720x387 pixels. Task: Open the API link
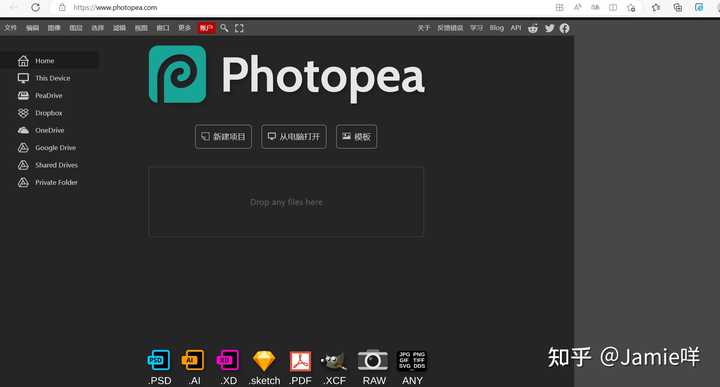[x=516, y=28]
